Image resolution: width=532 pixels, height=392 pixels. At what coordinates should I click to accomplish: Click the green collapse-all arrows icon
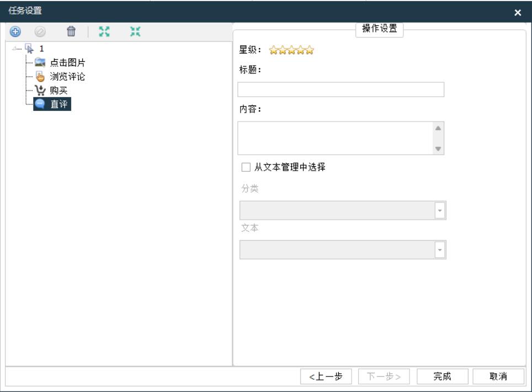tap(134, 32)
